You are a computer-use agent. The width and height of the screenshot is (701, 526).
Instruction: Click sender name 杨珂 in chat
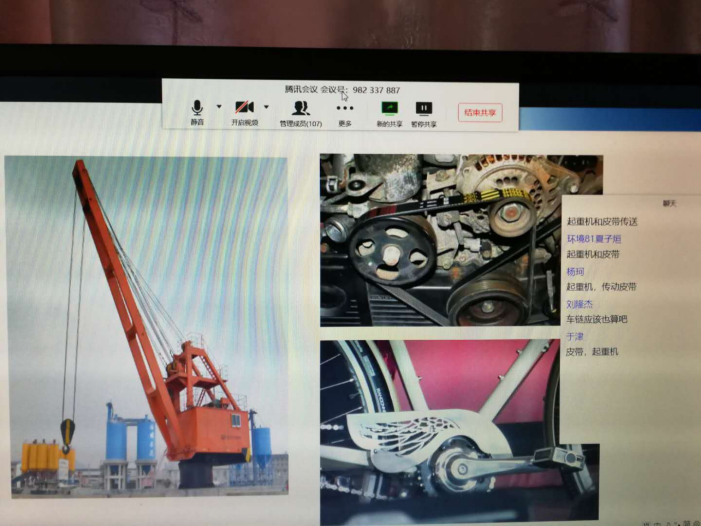point(575,271)
